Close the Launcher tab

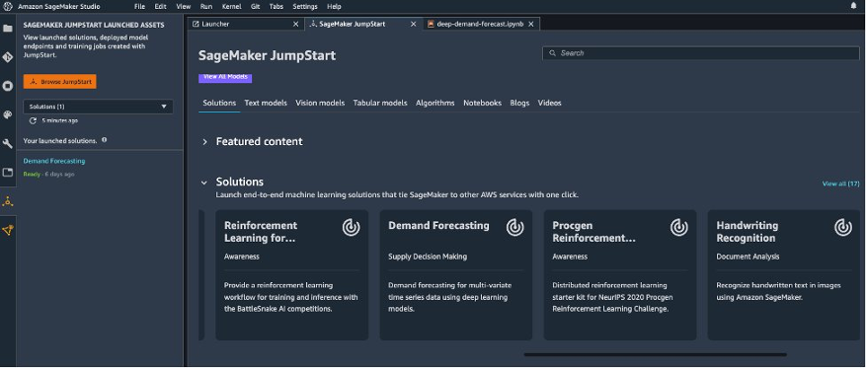pyautogui.click(x=295, y=24)
